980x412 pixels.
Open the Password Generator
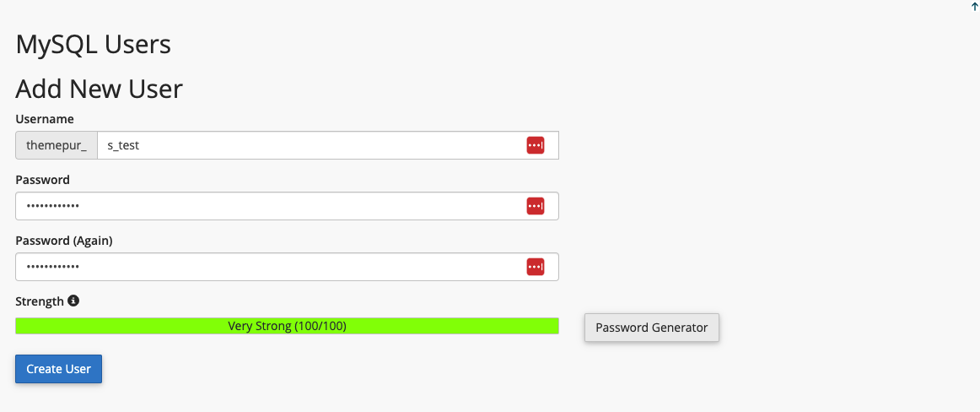tap(651, 328)
